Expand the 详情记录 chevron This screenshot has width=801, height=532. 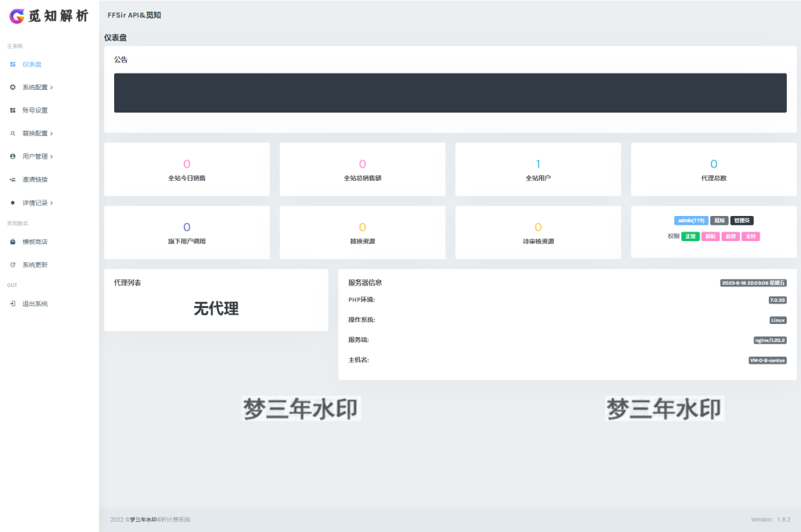[x=52, y=203]
